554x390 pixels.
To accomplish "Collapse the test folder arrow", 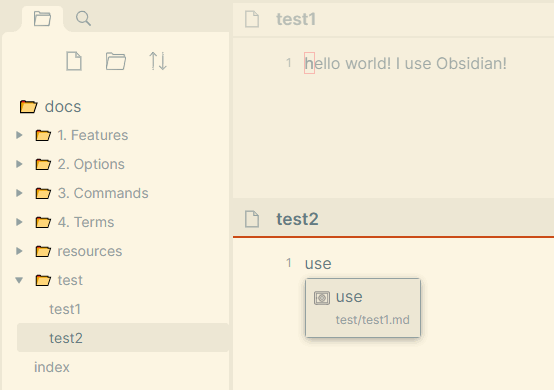I will point(19,280).
